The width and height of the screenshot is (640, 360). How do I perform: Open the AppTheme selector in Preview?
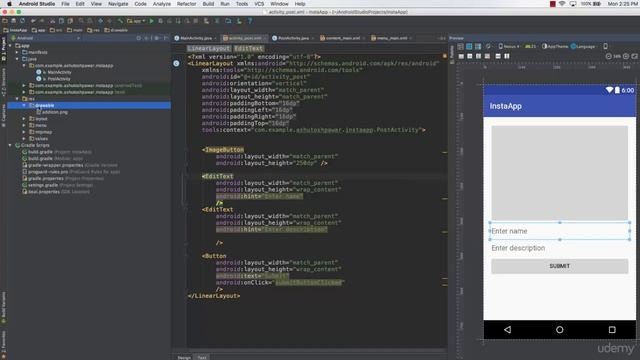point(555,47)
